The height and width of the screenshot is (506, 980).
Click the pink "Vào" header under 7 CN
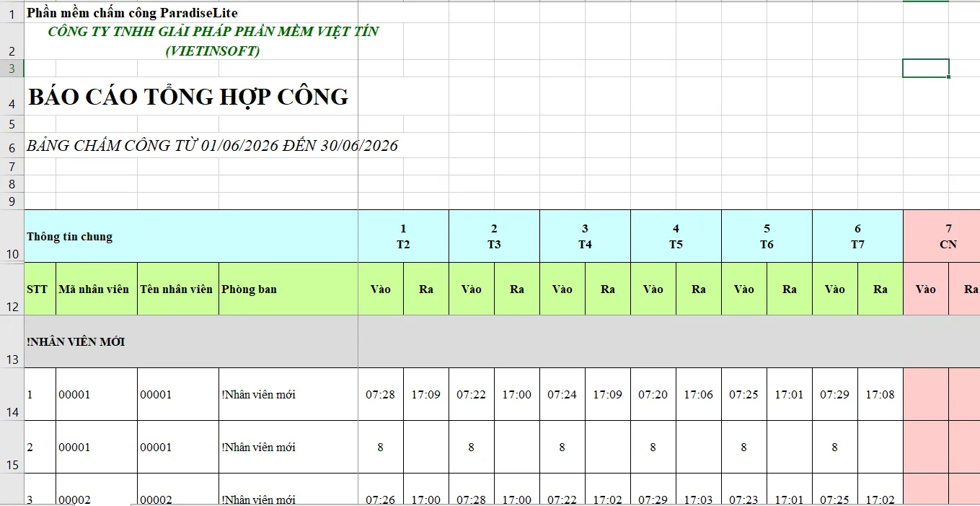[926, 289]
